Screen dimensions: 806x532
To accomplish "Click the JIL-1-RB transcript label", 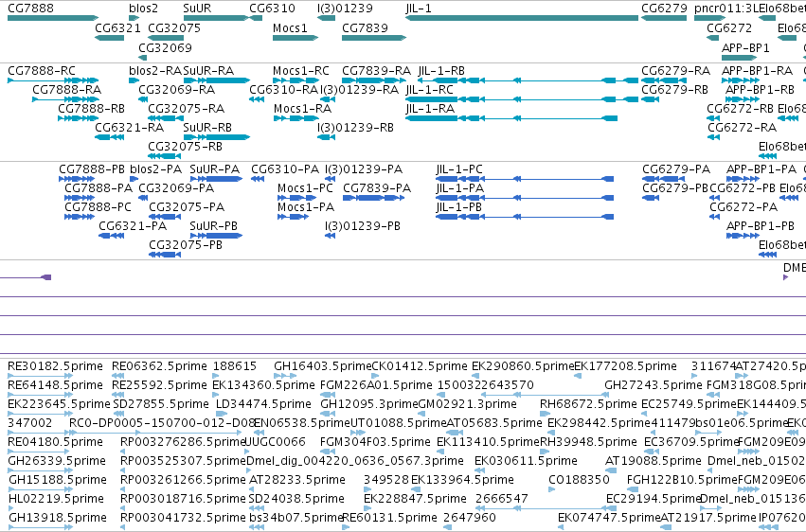I will point(441,70).
